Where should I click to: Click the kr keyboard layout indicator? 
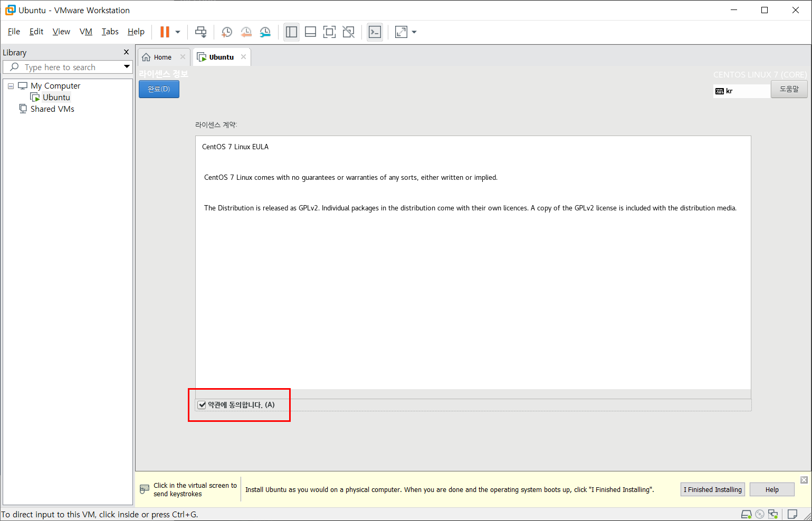(741, 91)
